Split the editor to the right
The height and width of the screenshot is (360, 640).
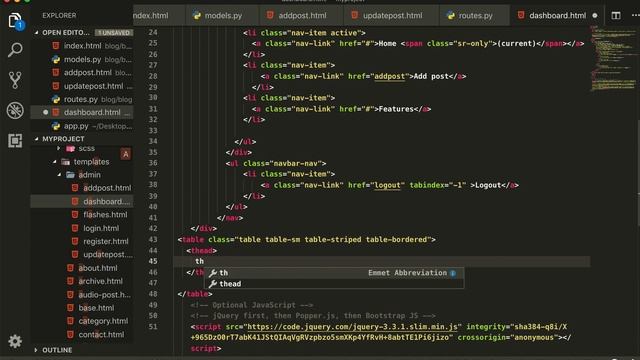(x=616, y=16)
